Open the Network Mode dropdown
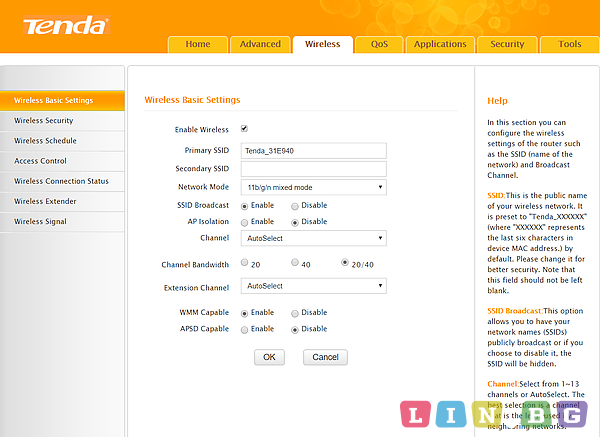 pos(313,187)
